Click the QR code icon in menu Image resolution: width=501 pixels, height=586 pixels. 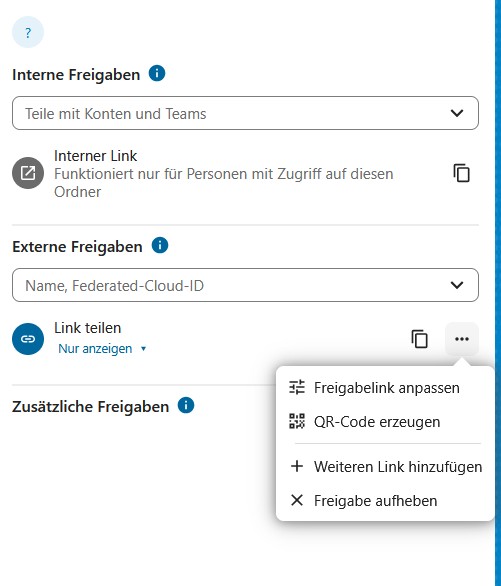[297, 421]
